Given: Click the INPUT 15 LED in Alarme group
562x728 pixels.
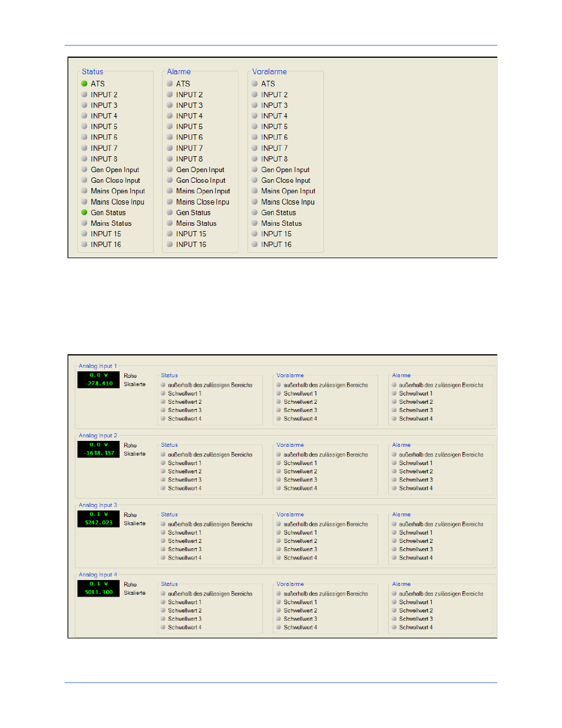Looking at the screenshot, I should tap(170, 233).
